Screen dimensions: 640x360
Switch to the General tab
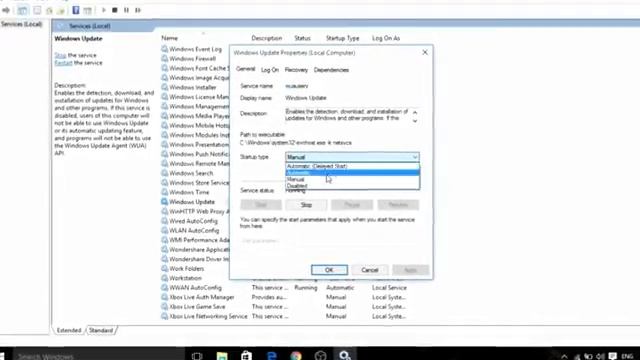[x=245, y=69]
